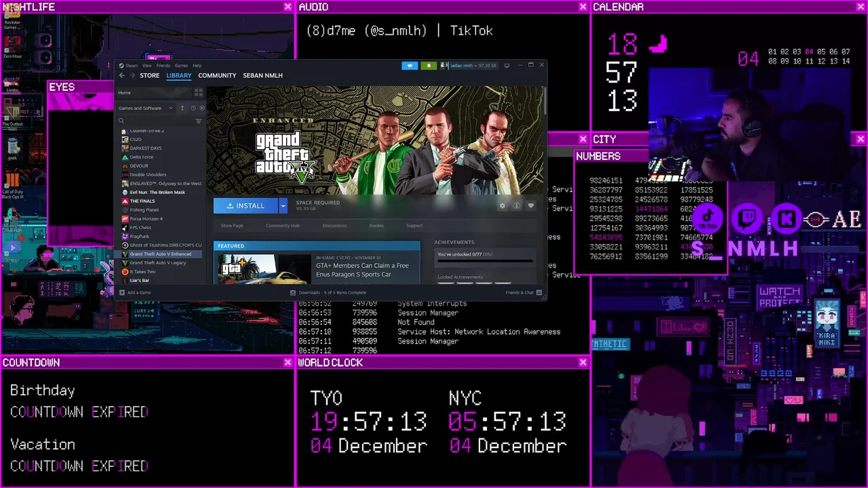This screenshot has width=868, height=488.
Task: Click the Forza Horizon 4 icon in list
Action: point(125,218)
